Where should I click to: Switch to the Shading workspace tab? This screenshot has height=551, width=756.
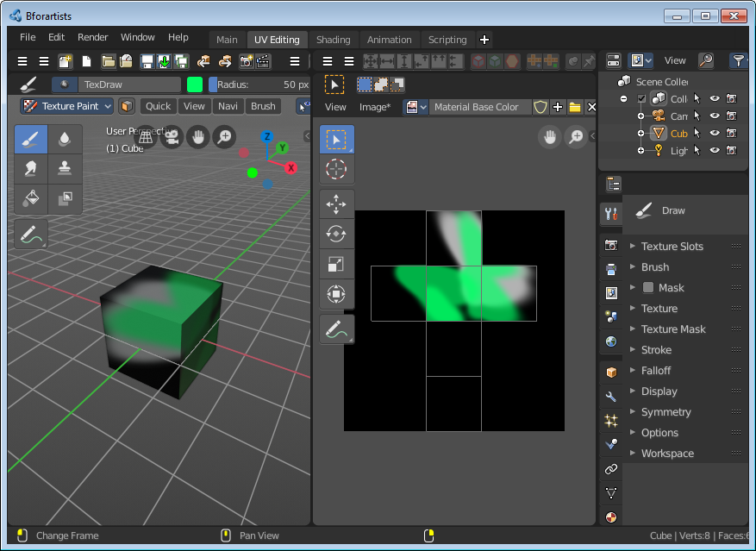point(333,40)
